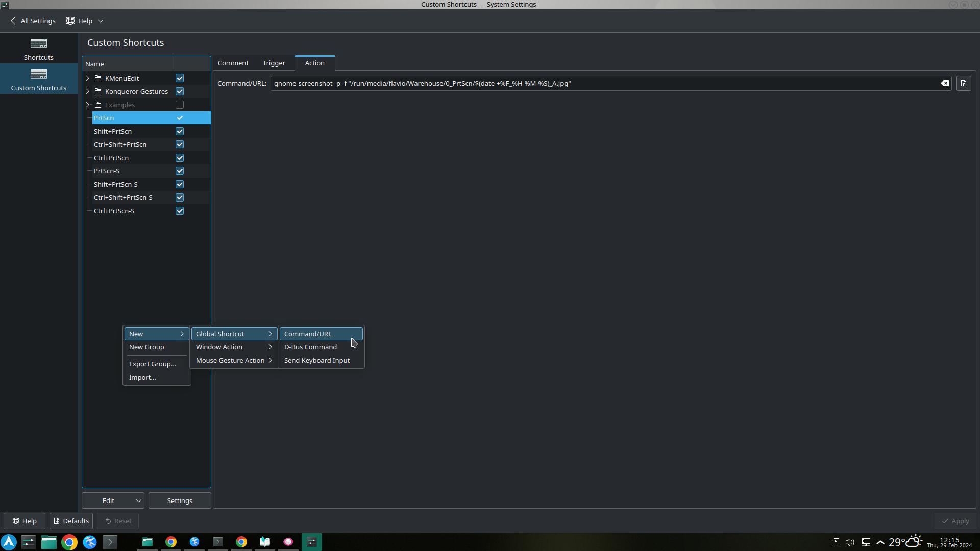Show hidden system tray icons arrow
Image resolution: width=980 pixels, height=551 pixels.
point(880,542)
